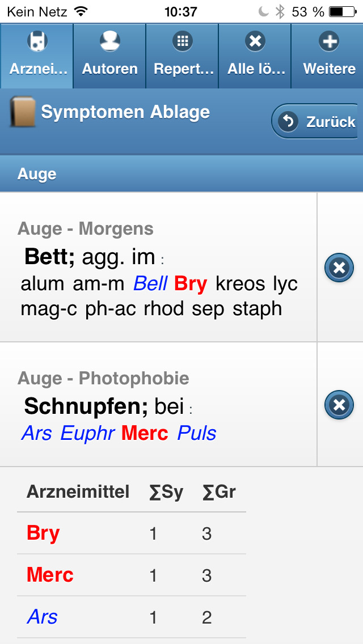363x644 pixels.
Task: Open Euphr remedy in Schnupfen rubric
Action: (x=87, y=433)
